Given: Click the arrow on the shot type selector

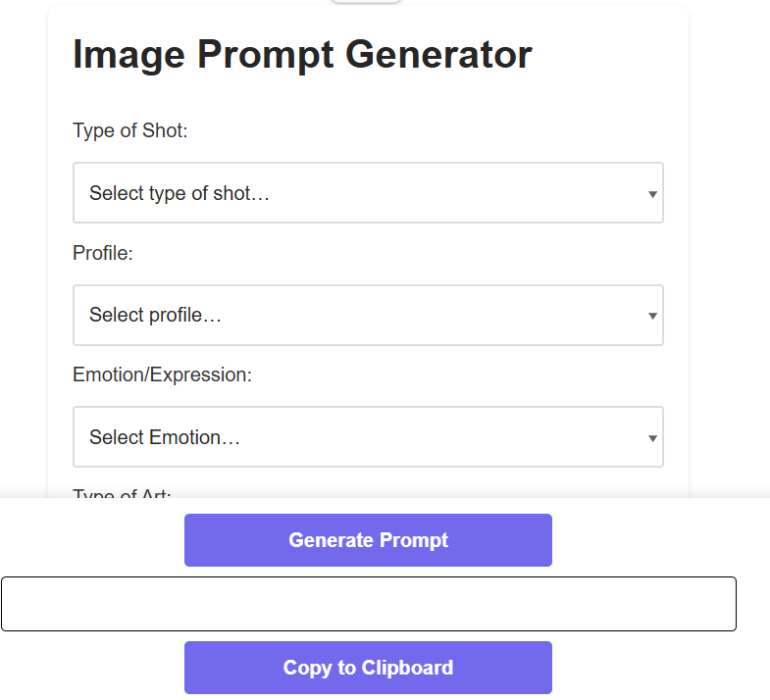Looking at the screenshot, I should [x=652, y=194].
